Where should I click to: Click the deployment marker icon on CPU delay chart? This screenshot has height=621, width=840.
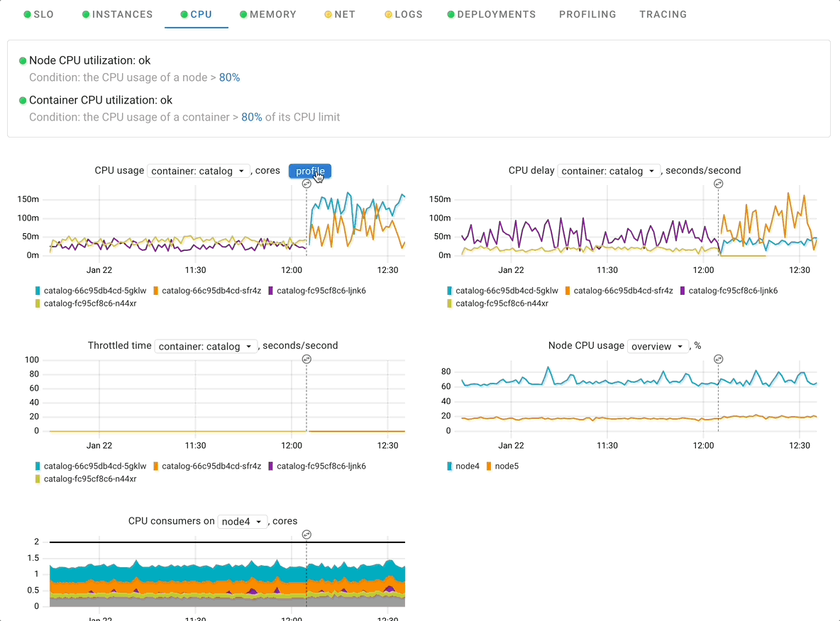[718, 183]
